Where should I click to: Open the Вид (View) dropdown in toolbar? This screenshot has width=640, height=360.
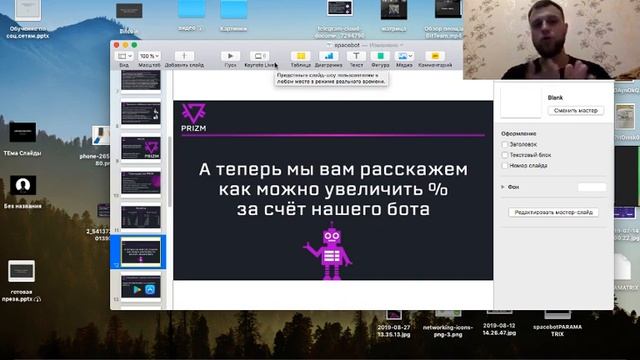(124, 56)
